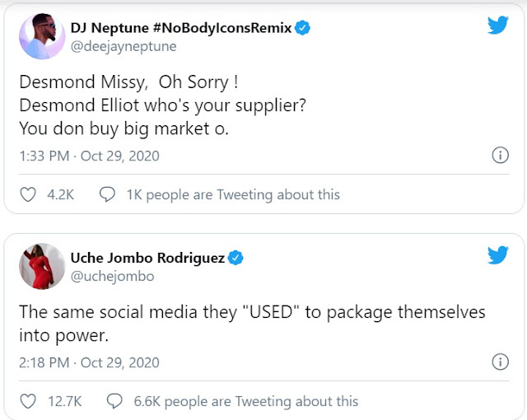Like Uche Jombo's tweet with the heart icon
The height and width of the screenshot is (420, 527).
[29, 401]
